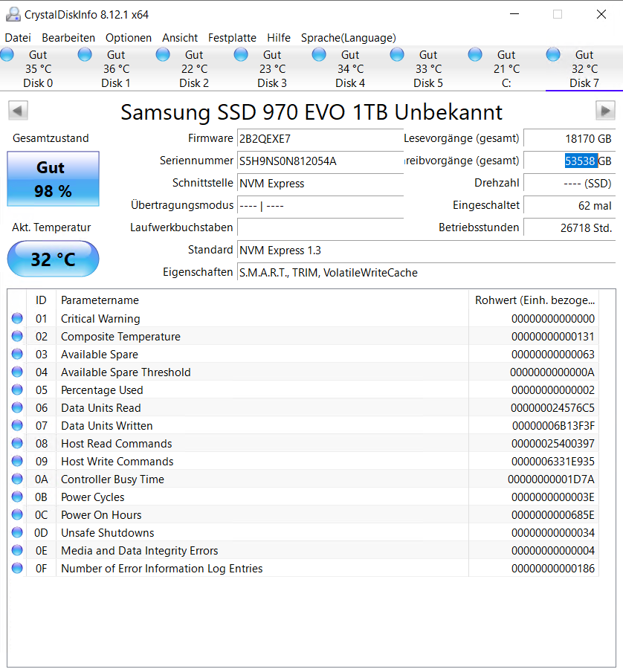Click status icon of Percentage Used row

(17, 390)
